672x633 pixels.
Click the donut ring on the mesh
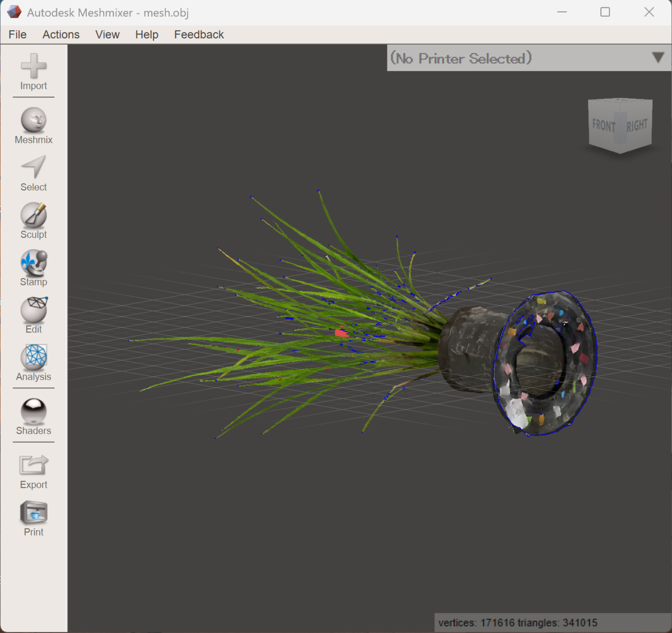click(x=545, y=363)
